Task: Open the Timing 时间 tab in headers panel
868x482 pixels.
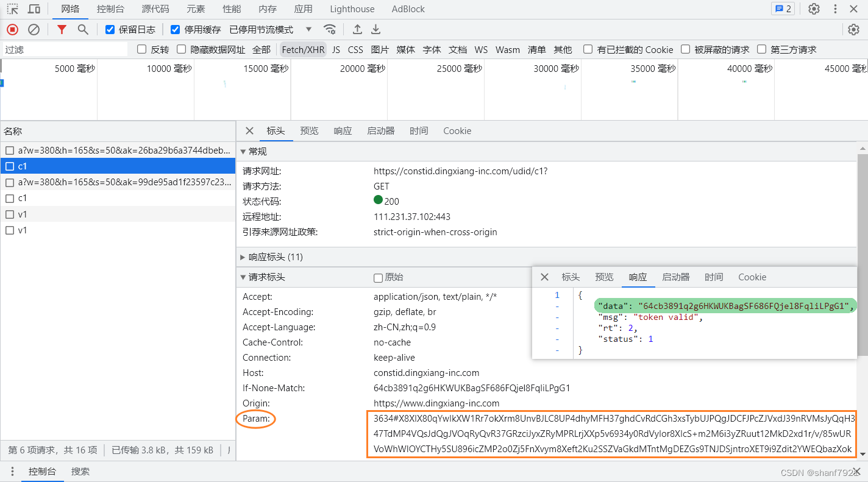Action: pos(419,131)
